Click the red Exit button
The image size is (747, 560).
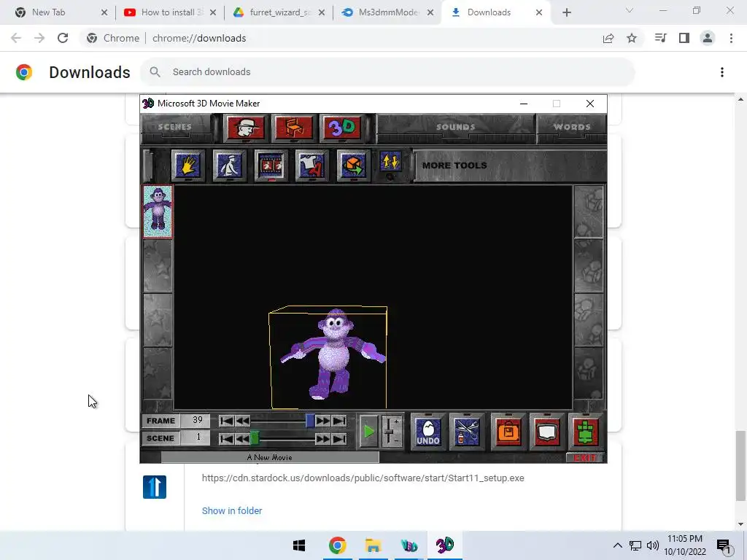pos(585,458)
